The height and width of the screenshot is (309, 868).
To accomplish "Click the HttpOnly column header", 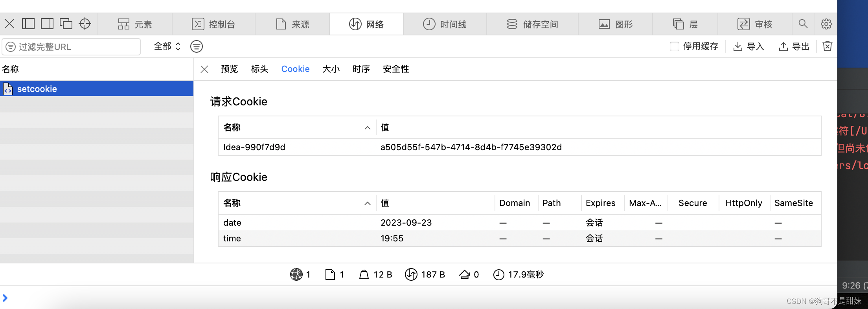I will pyautogui.click(x=744, y=203).
